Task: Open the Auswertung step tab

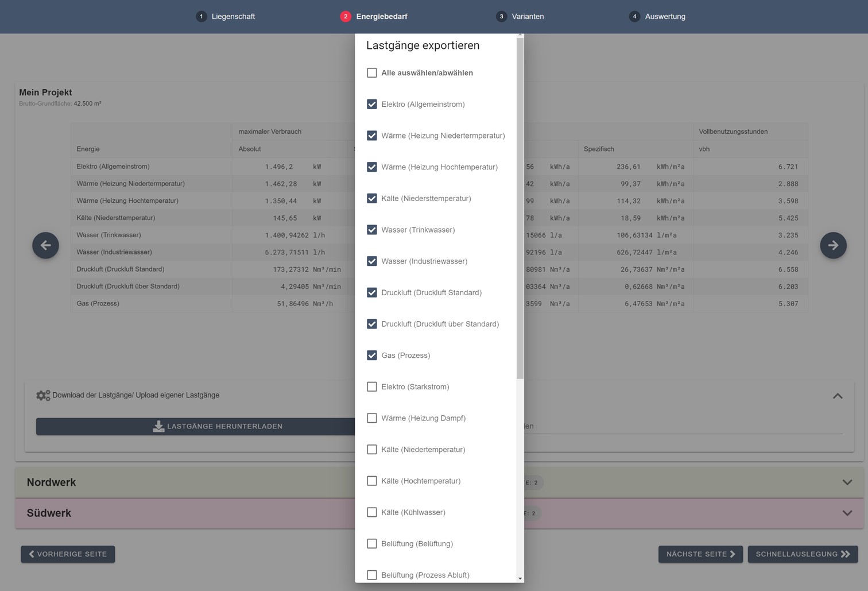Action: point(665,17)
